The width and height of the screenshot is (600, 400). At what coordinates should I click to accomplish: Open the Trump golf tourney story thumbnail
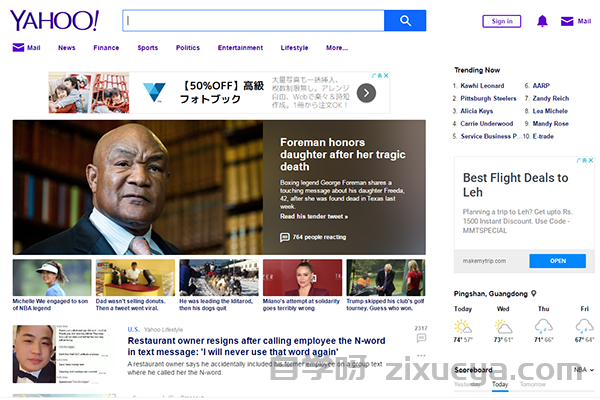pyautogui.click(x=386, y=278)
